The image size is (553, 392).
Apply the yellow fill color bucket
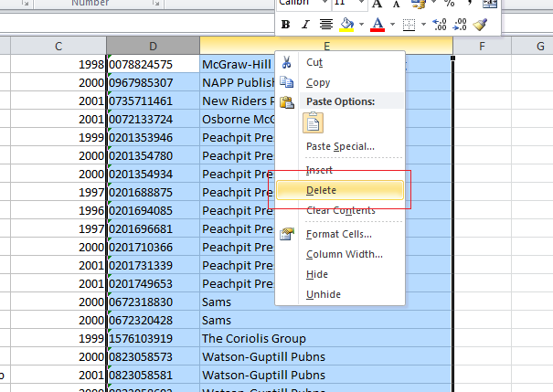point(346,25)
